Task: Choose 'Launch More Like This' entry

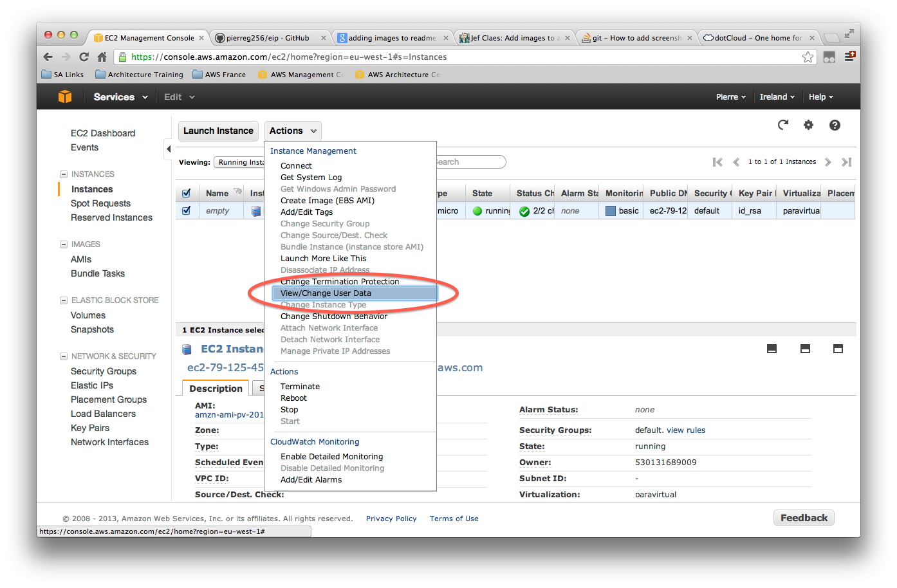Action: (x=323, y=259)
